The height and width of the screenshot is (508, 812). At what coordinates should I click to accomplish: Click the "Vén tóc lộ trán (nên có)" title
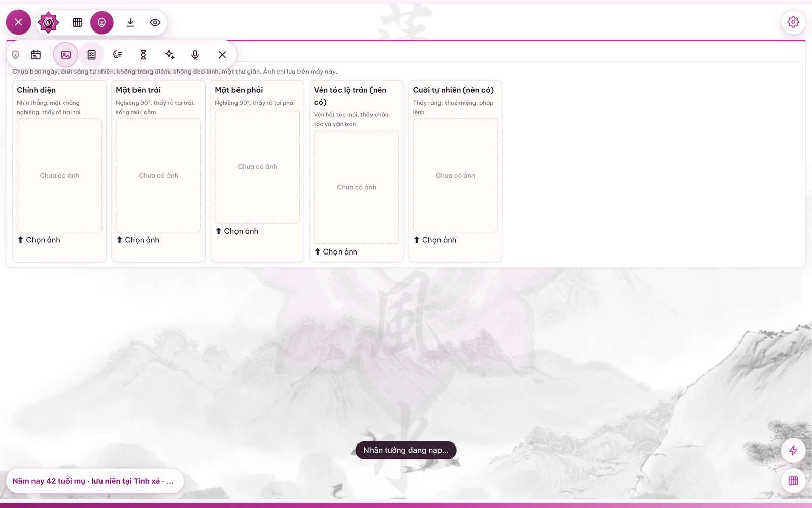click(350, 96)
